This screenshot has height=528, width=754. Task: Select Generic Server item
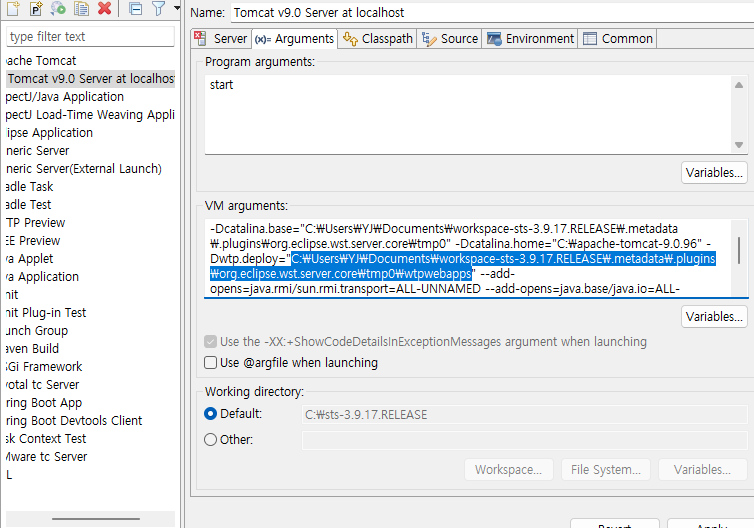pos(38,151)
